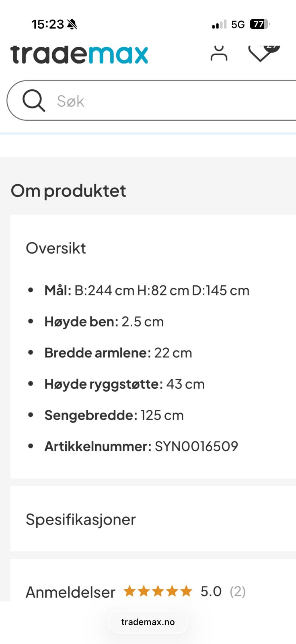The width and height of the screenshot is (296, 644).
Task: Collapse the Oversikt section
Action: 56,248
